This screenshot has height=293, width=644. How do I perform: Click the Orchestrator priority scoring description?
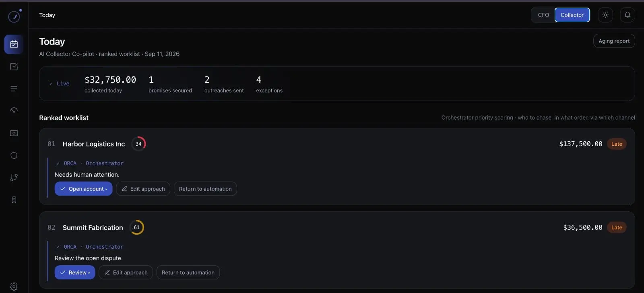(x=538, y=118)
